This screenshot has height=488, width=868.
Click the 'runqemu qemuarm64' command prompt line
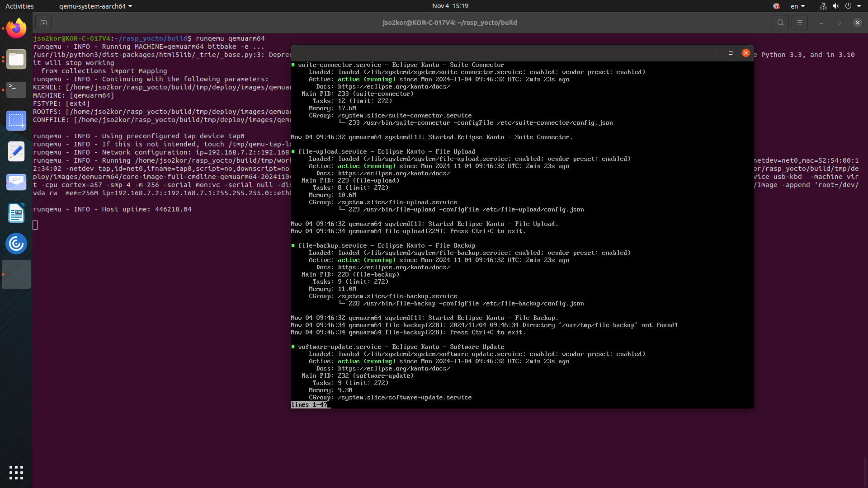[149, 38]
